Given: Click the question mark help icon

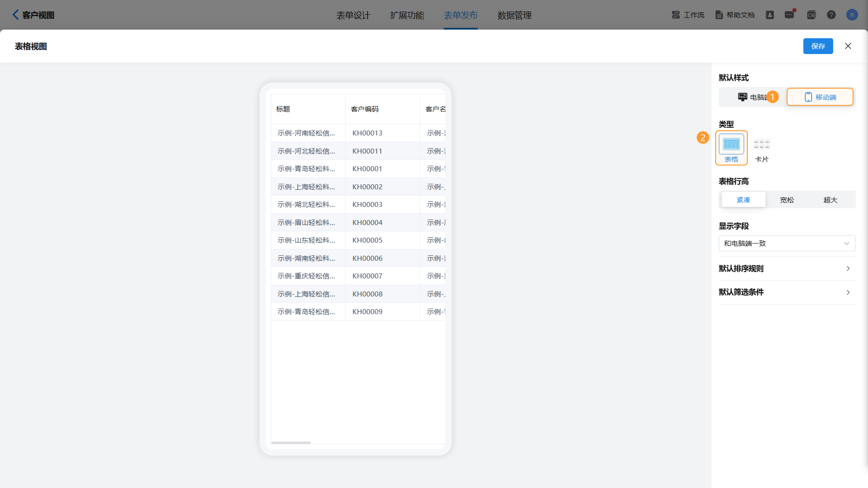Looking at the screenshot, I should [831, 15].
